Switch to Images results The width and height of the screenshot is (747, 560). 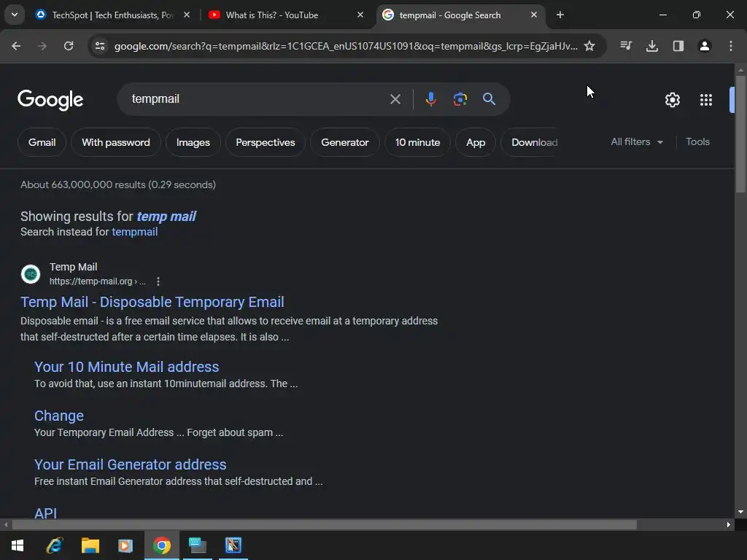click(x=193, y=142)
